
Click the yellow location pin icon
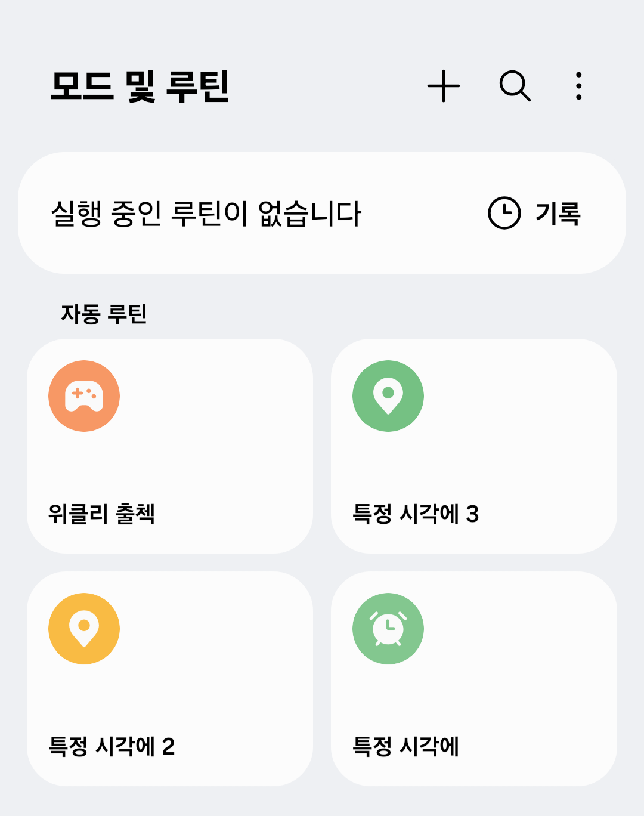[84, 629]
